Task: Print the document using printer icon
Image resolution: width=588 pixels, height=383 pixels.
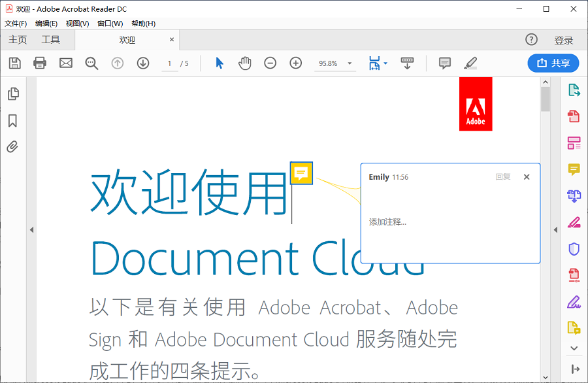Action: pos(40,63)
